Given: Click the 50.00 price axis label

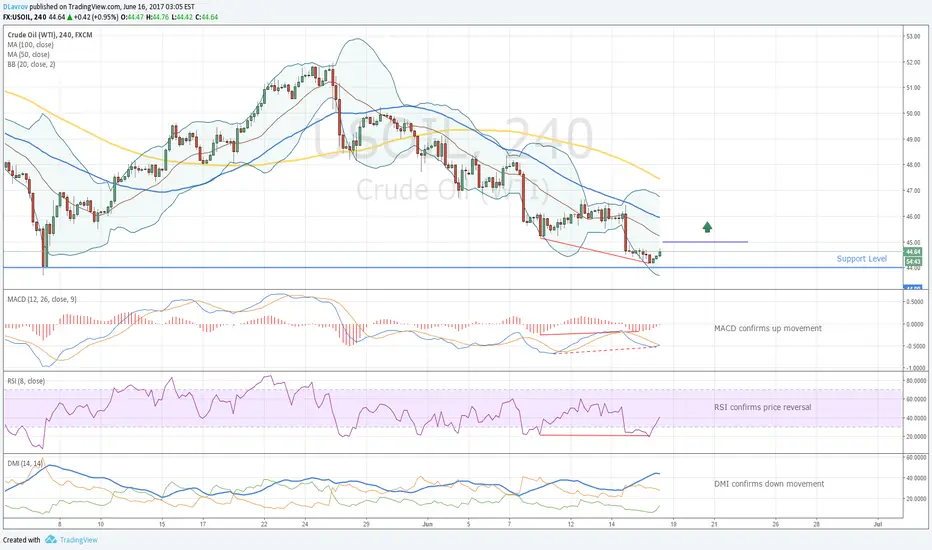Looking at the screenshot, I should coord(913,114).
